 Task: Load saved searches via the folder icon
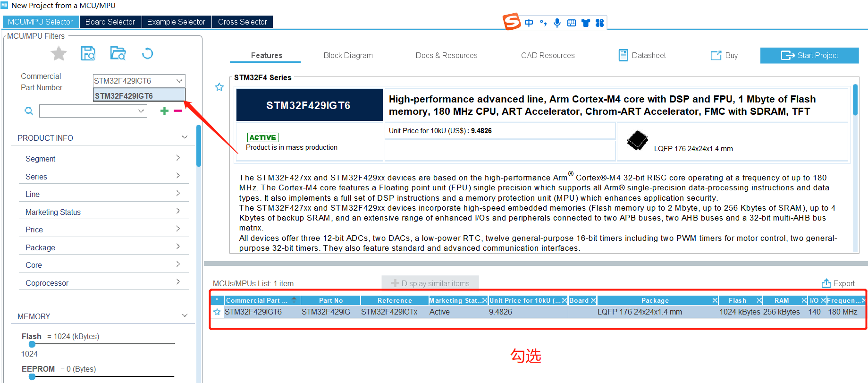(x=118, y=53)
